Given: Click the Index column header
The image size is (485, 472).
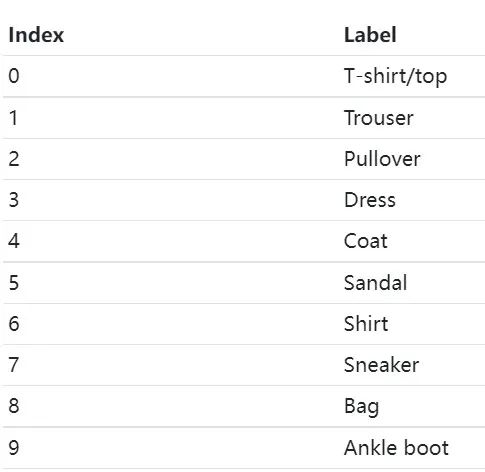Looking at the screenshot, I should tap(36, 35).
